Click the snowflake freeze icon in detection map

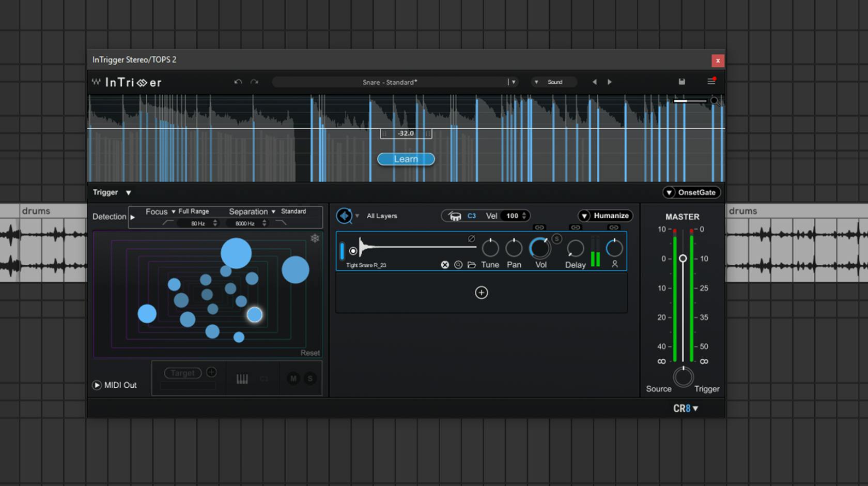click(x=315, y=238)
